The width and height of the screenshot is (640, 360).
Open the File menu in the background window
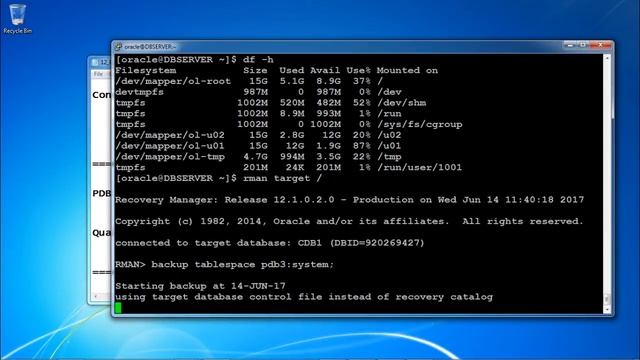pos(98,74)
